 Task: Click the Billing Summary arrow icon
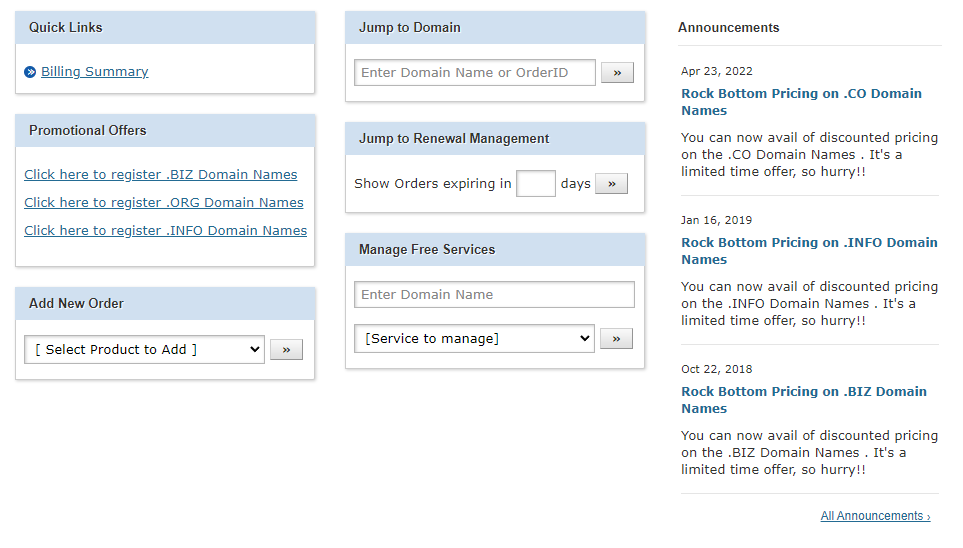30,72
